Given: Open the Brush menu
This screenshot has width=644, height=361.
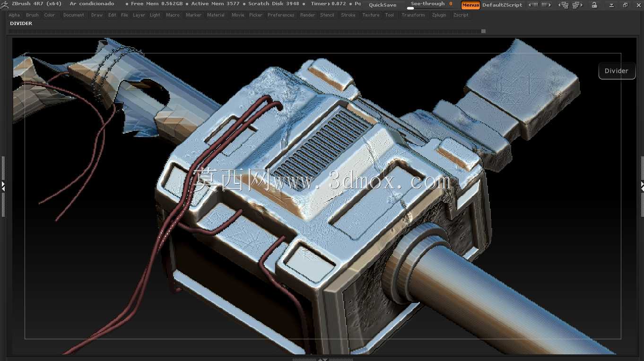Looking at the screenshot, I should pyautogui.click(x=32, y=15).
